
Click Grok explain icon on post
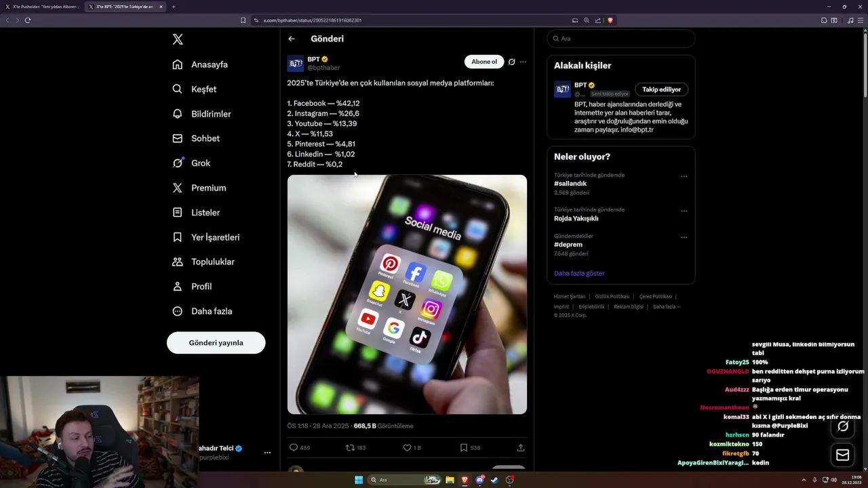coord(511,62)
